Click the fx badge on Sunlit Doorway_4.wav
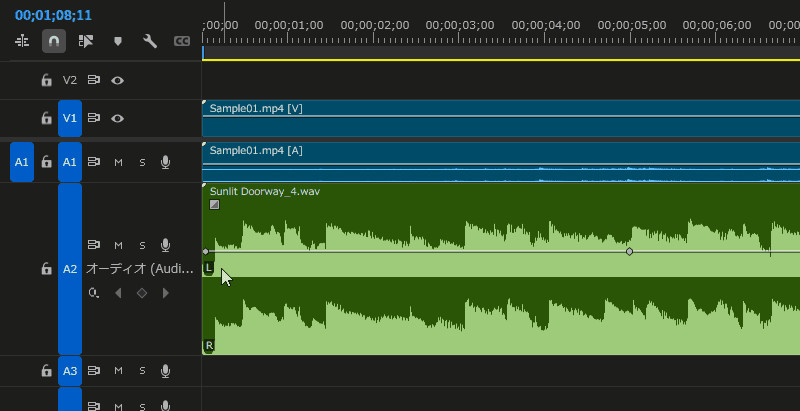Screen dimensions: 800x411 point(215,204)
